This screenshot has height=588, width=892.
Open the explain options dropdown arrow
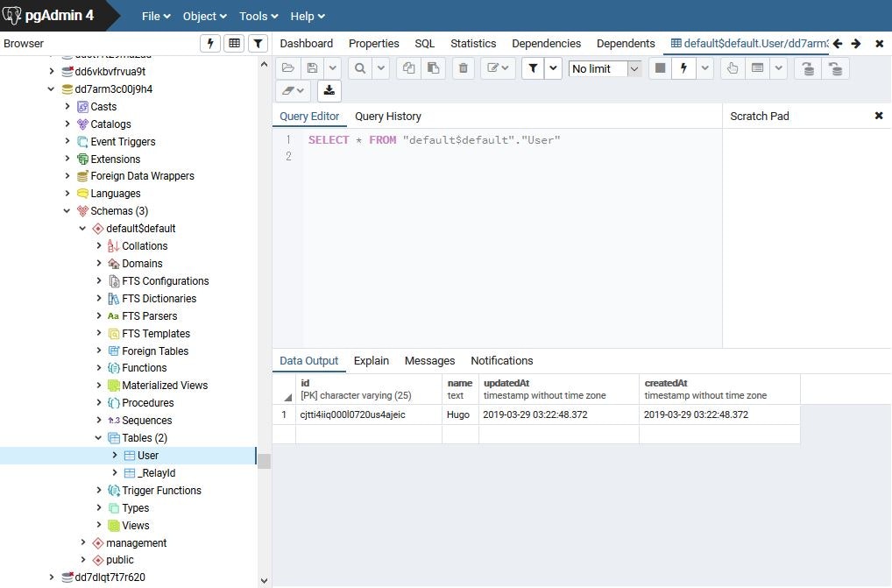[778, 68]
